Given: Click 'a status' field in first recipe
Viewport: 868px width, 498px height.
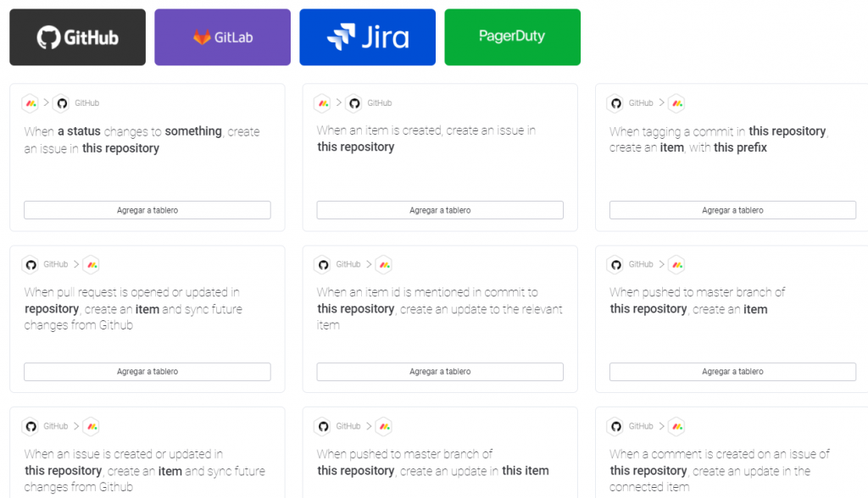Looking at the screenshot, I should (x=79, y=131).
